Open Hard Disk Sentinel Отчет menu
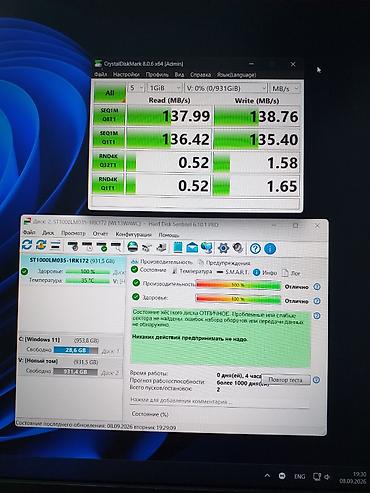The height and width of the screenshot is (493, 370). tap(100, 234)
